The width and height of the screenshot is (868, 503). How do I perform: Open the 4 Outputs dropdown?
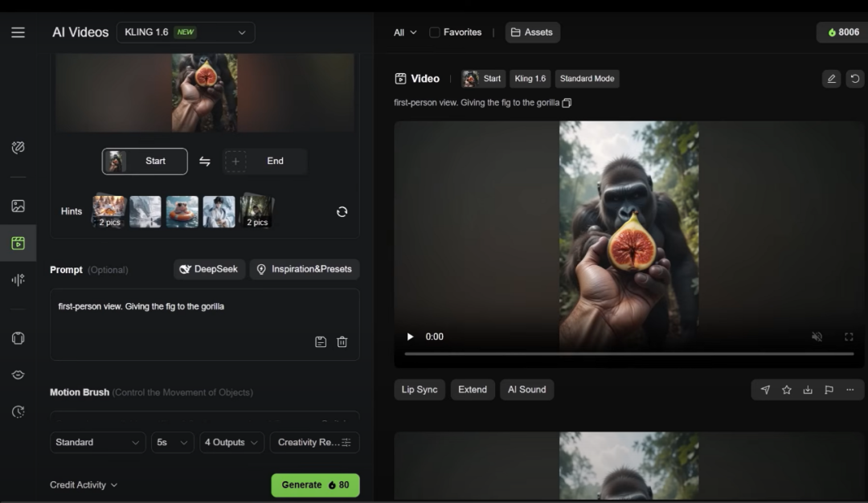point(231,442)
